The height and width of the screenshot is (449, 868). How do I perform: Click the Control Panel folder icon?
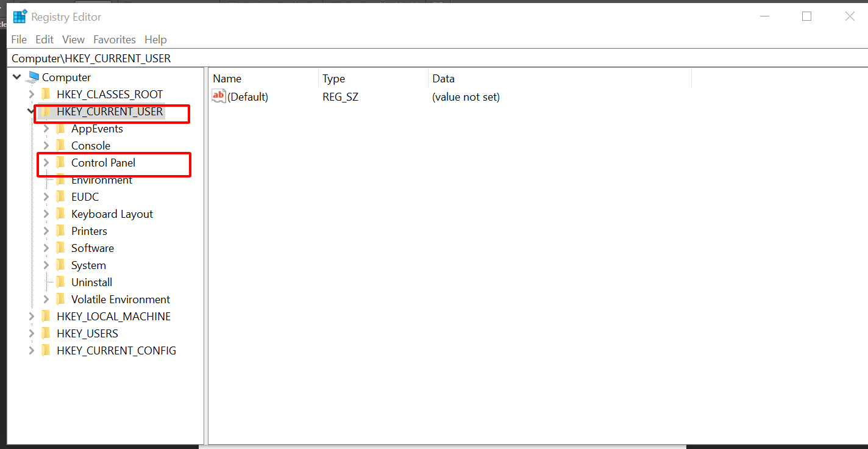[60, 162]
